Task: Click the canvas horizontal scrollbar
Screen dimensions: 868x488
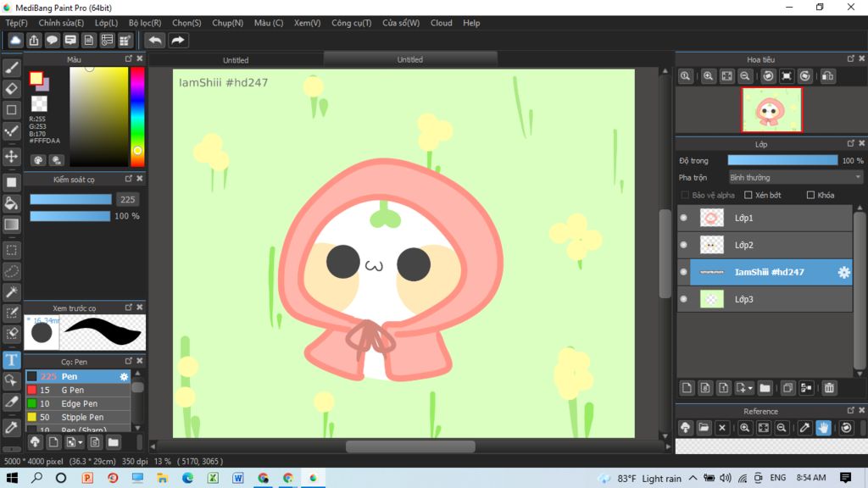Action: point(410,446)
